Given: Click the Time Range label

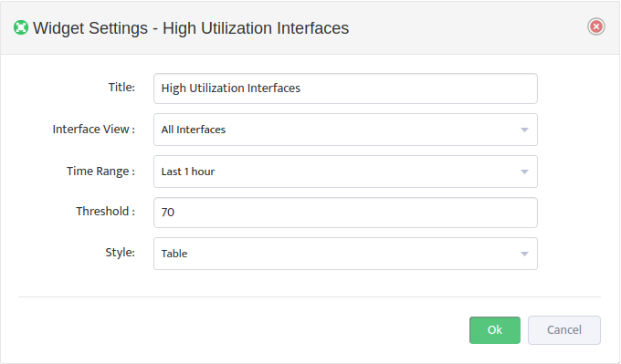Looking at the screenshot, I should [100, 172].
